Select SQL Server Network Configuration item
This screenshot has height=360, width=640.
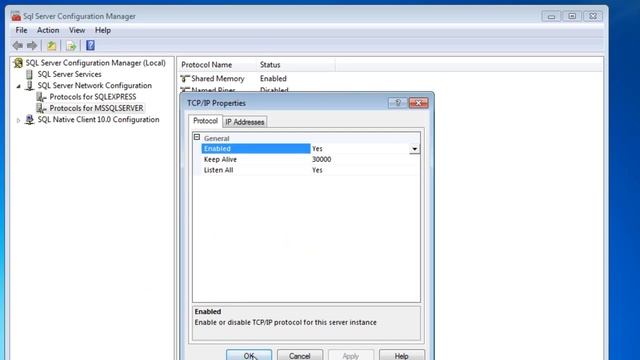click(x=95, y=86)
